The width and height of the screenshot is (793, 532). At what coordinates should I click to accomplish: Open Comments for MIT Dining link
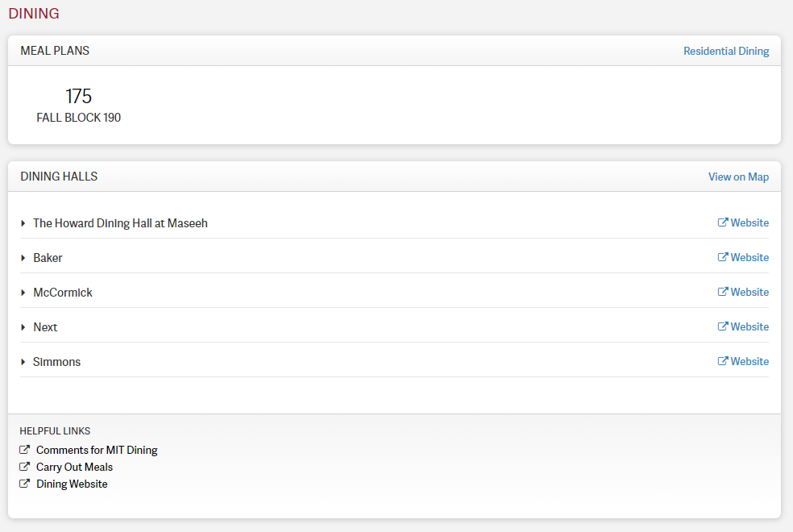pos(97,450)
